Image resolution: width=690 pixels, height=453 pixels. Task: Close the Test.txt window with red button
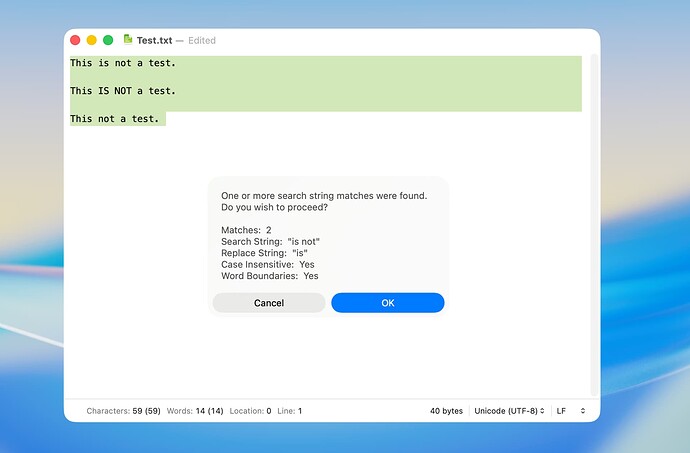(x=75, y=40)
